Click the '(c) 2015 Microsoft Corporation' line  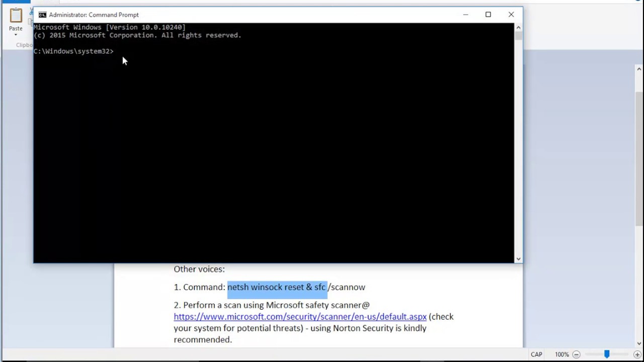[x=137, y=35]
